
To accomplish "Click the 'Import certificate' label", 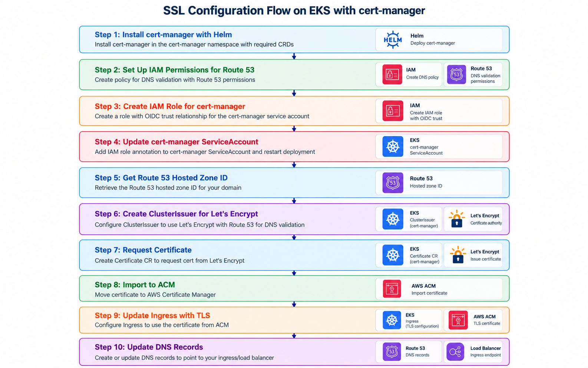I will (429, 293).
